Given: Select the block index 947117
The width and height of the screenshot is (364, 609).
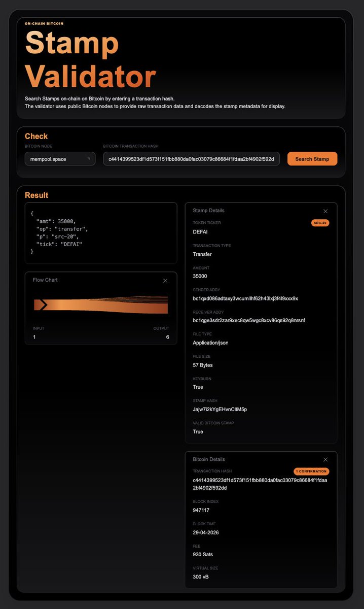Looking at the screenshot, I should click(x=201, y=510).
